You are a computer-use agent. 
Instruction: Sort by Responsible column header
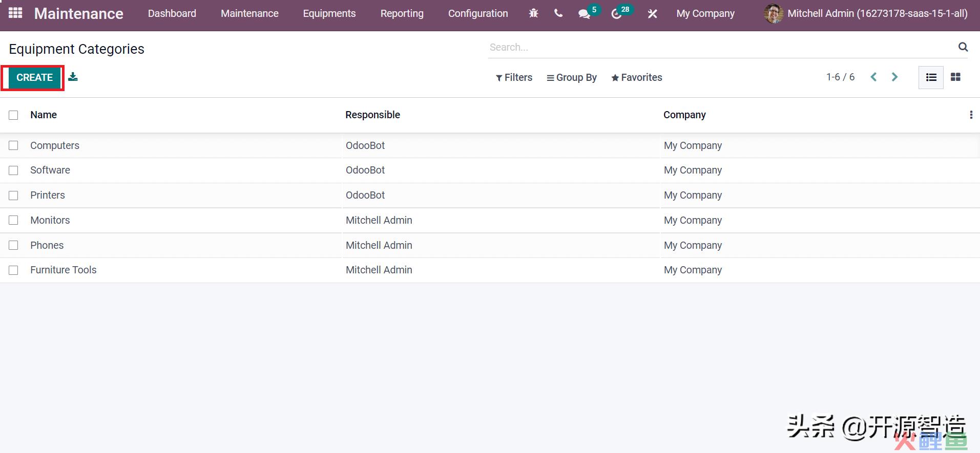click(372, 115)
